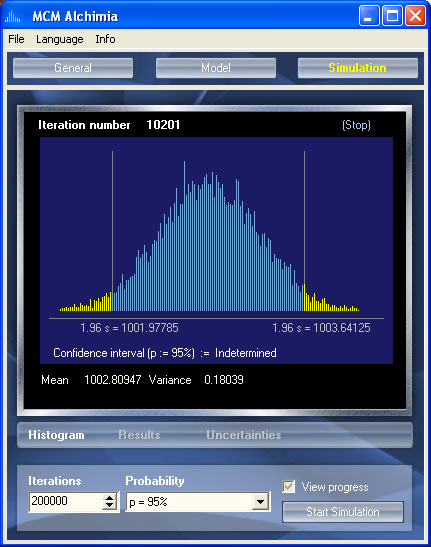Expand the Probability dropdown arrow

tap(260, 502)
